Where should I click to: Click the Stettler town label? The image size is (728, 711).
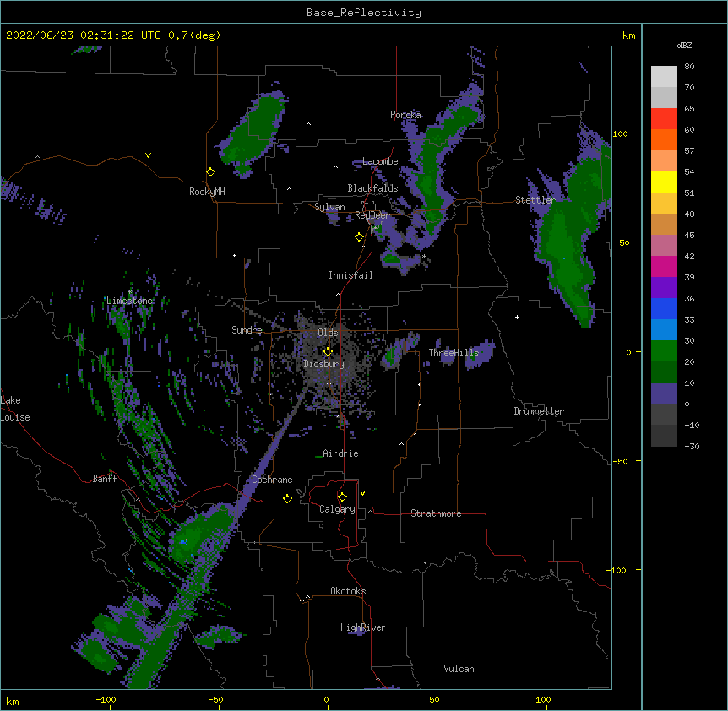point(535,200)
